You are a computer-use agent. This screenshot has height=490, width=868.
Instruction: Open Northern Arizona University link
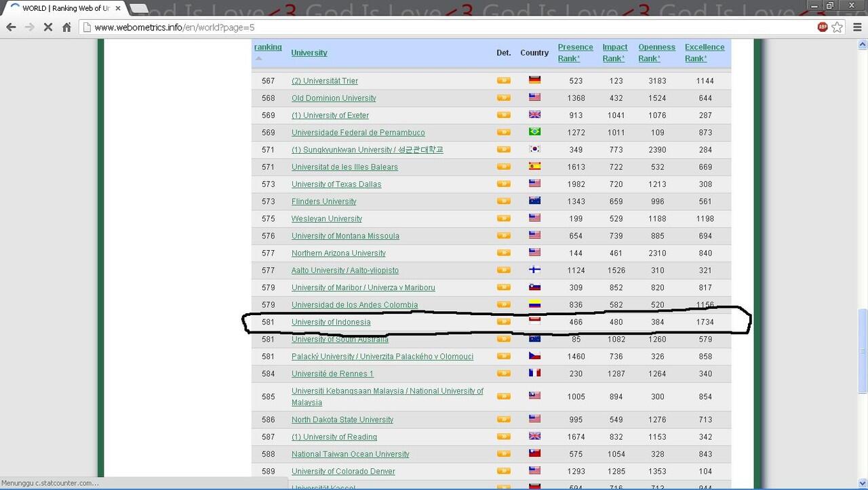pyautogui.click(x=338, y=253)
